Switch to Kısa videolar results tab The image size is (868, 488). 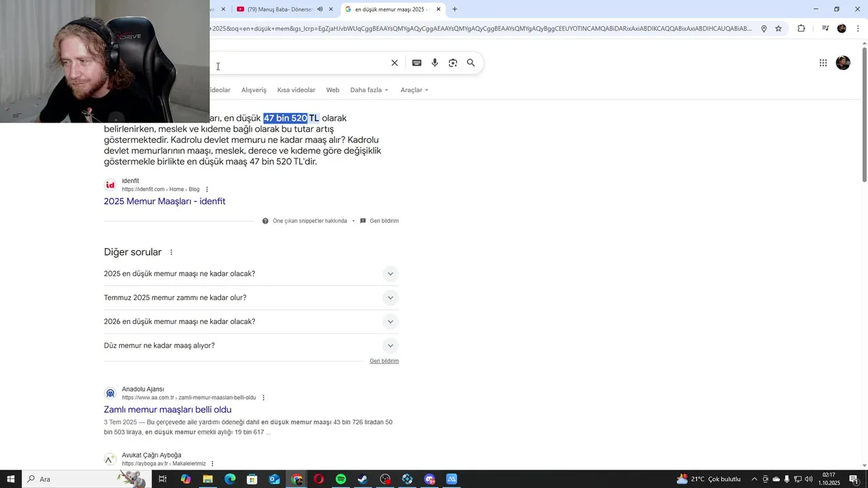coord(296,90)
